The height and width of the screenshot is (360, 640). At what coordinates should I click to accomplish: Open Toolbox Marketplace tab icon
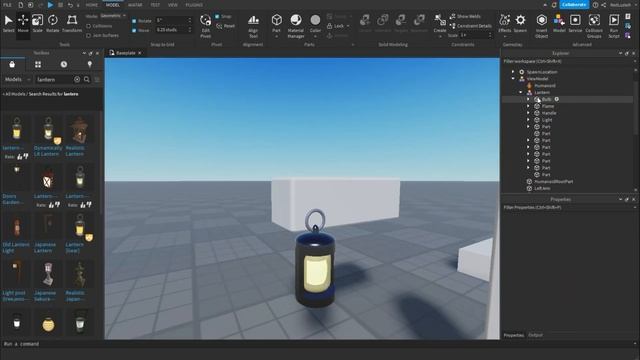tap(12, 64)
